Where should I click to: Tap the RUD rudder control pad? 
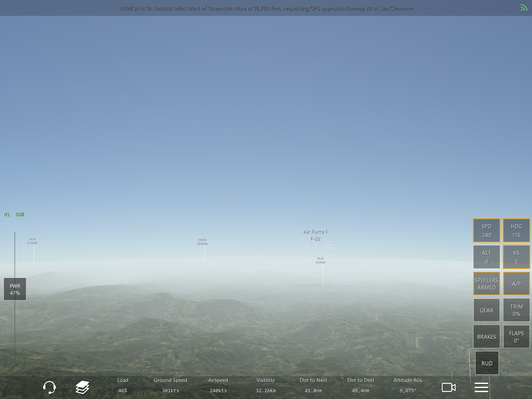coord(487,363)
